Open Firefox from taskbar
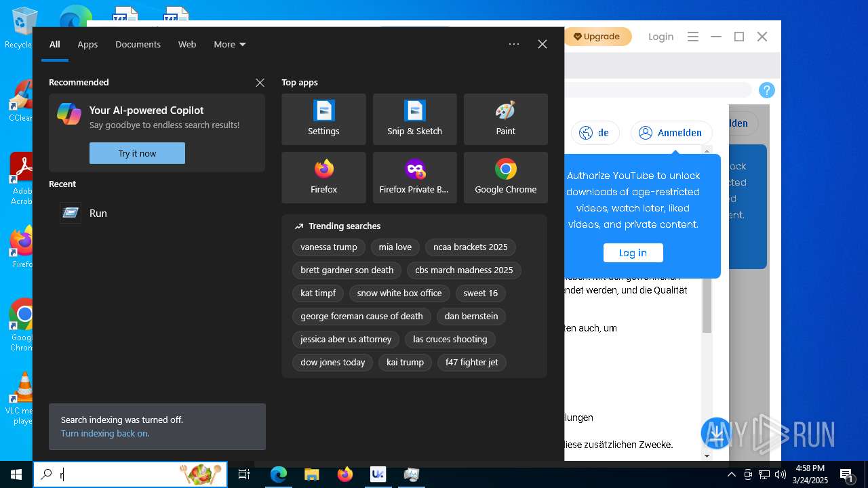 345,474
